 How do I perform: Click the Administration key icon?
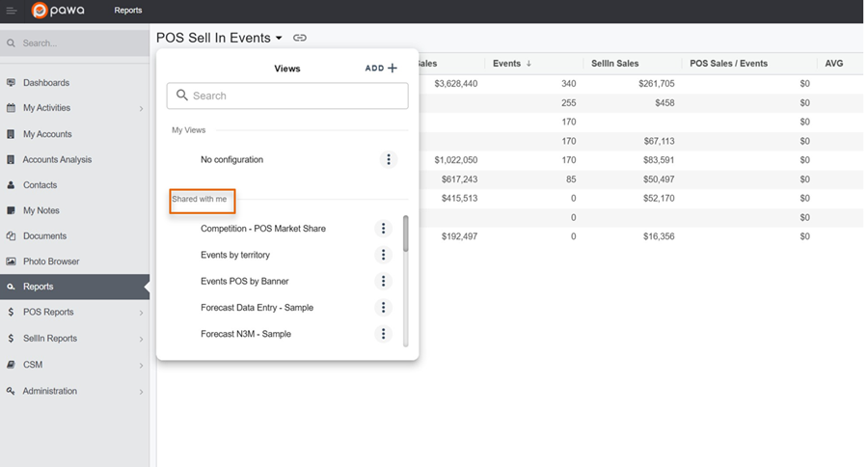tap(11, 391)
